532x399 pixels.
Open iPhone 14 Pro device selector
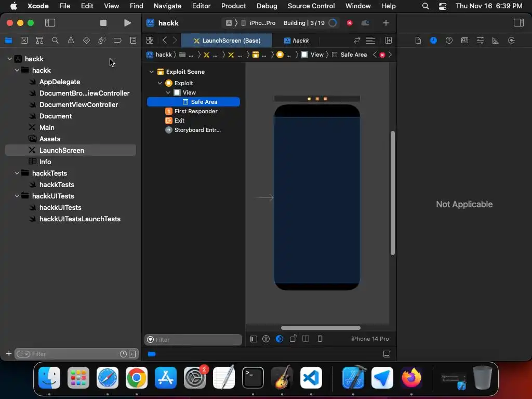(x=370, y=339)
